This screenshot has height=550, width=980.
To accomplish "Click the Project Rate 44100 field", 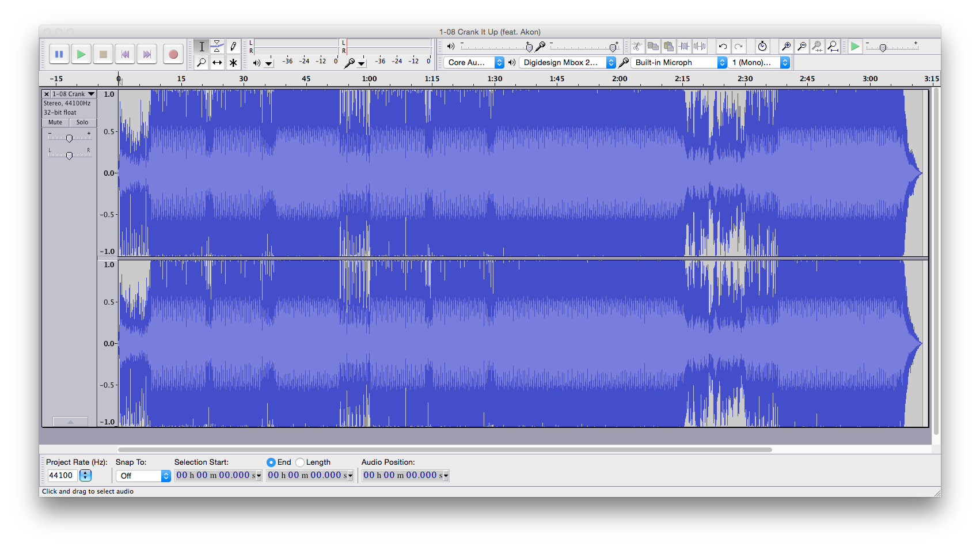I will (x=61, y=475).
